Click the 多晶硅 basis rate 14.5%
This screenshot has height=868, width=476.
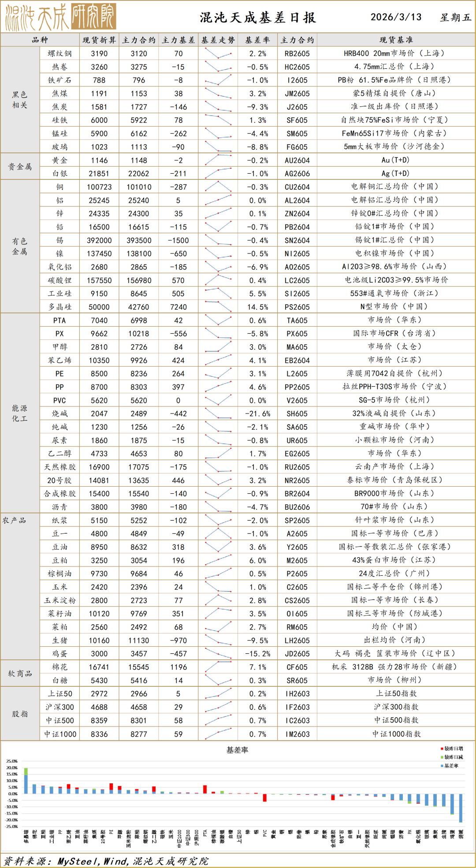coord(257,307)
